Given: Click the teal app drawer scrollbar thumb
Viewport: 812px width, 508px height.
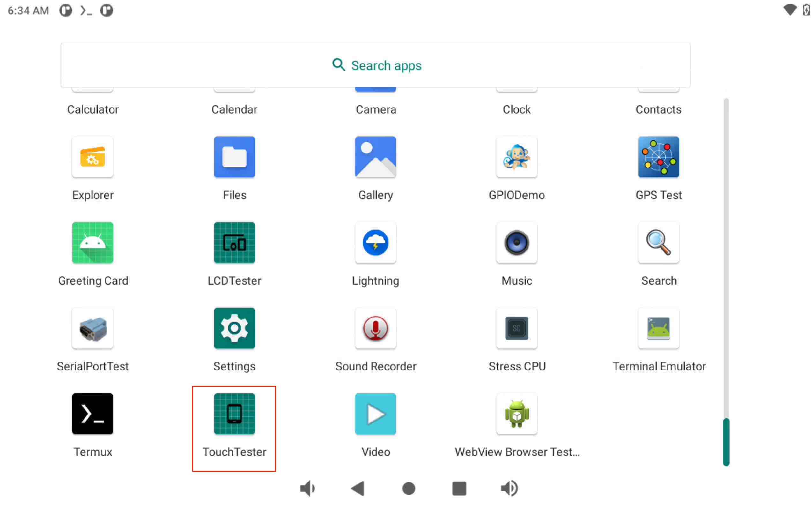Looking at the screenshot, I should coord(726,442).
